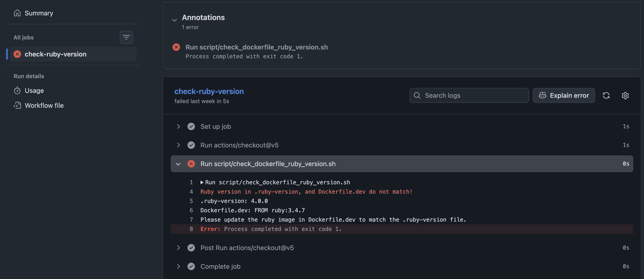Click the refresh logs icon

pyautogui.click(x=606, y=95)
